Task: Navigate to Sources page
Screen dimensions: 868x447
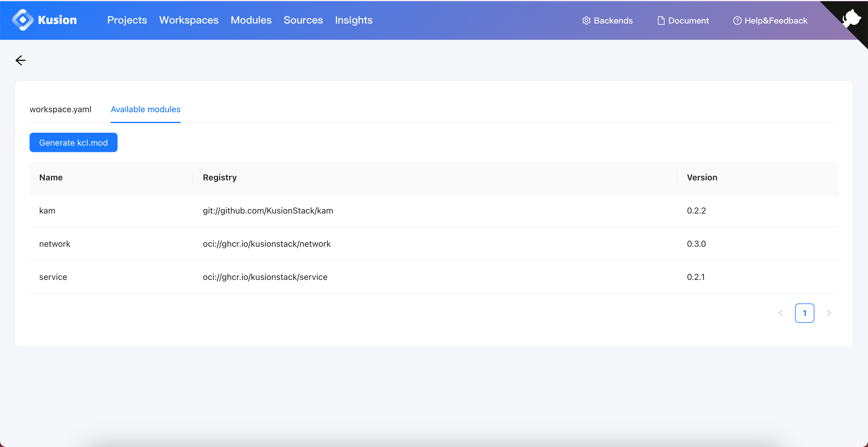Action: 303,20
